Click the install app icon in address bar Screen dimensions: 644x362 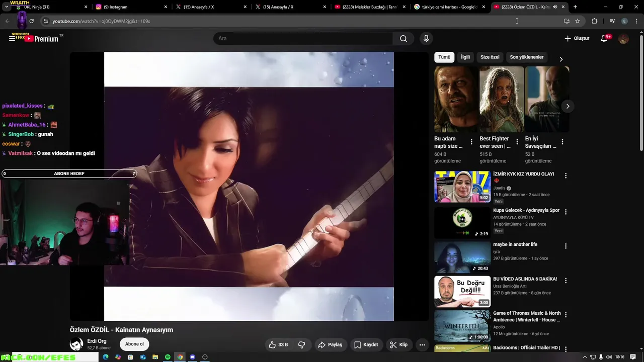(x=567, y=21)
